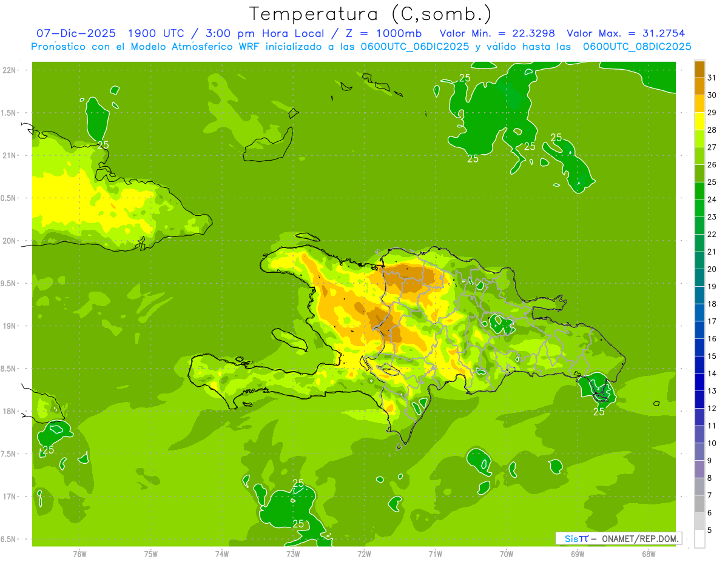
Task: Click the "0.5N" latitude label
Action: click(x=8, y=198)
